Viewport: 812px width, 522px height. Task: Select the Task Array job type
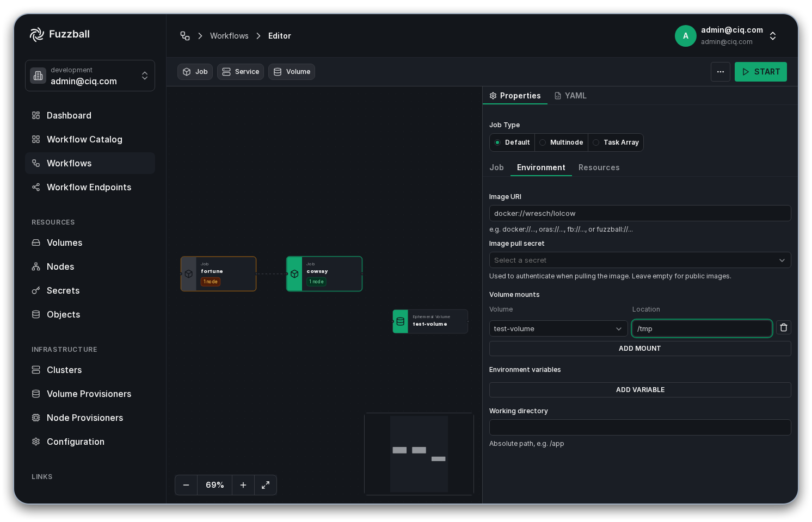click(616, 142)
